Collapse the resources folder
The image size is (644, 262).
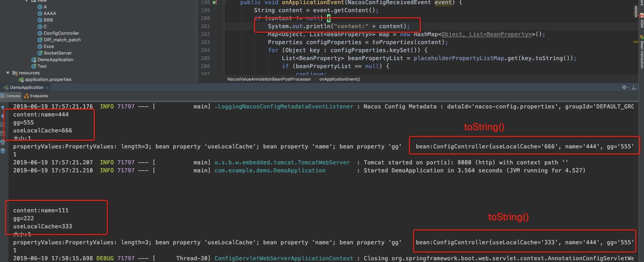tap(8, 73)
